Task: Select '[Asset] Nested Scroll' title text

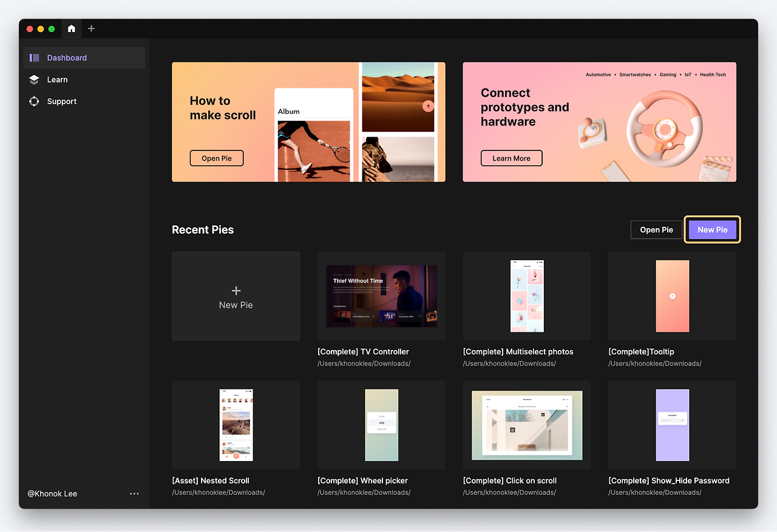Action: (x=211, y=480)
